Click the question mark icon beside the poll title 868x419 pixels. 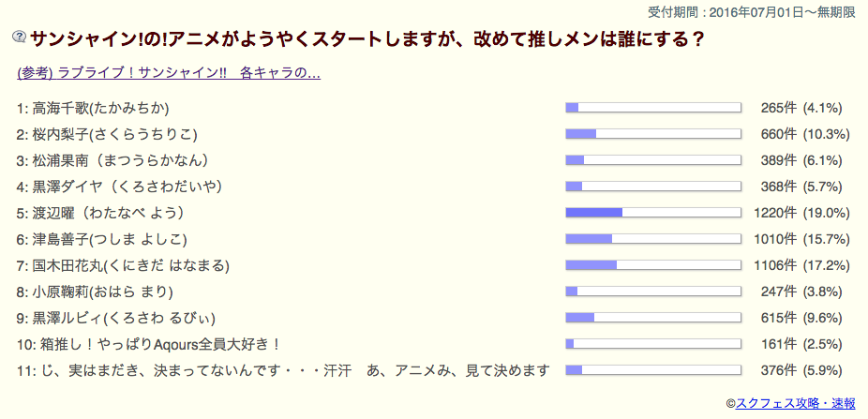point(19,39)
